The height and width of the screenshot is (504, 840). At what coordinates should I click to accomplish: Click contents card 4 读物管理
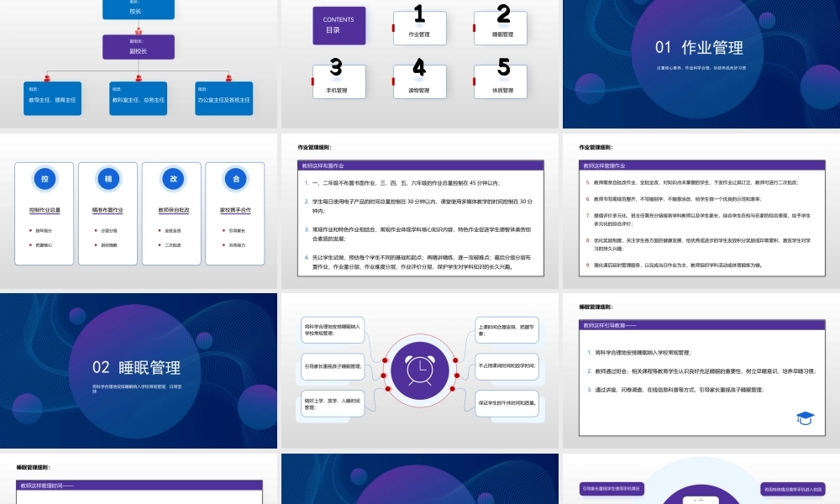tap(419, 81)
